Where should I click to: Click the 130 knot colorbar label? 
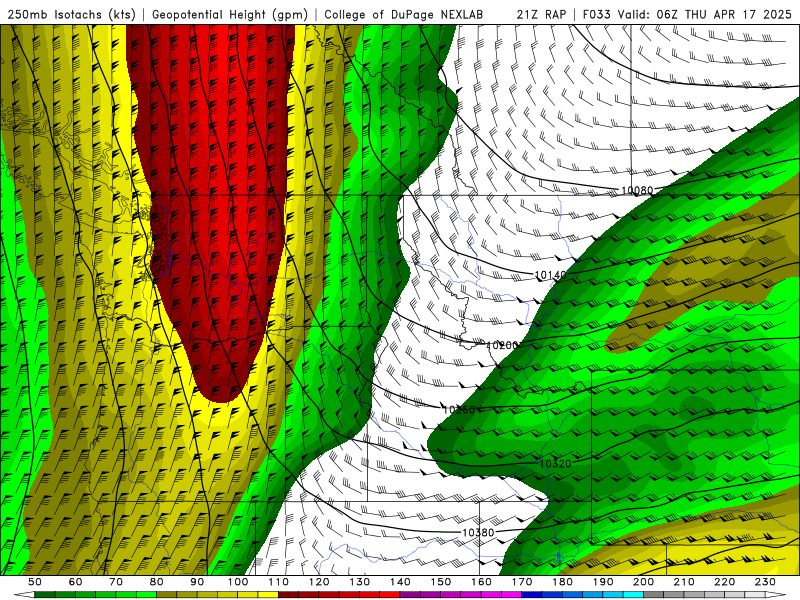pos(360,582)
